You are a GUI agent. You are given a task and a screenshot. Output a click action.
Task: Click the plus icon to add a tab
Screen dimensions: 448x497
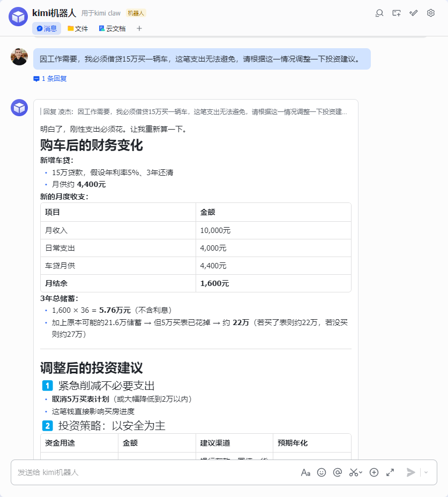[x=139, y=28]
